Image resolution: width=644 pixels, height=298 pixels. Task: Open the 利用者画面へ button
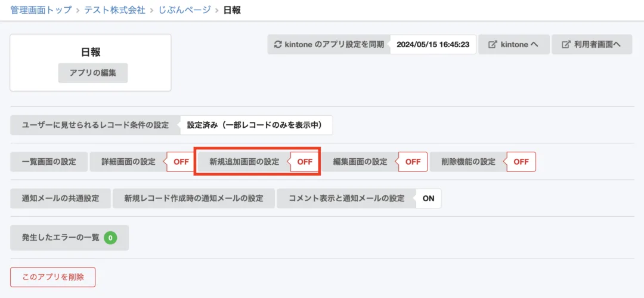(x=592, y=44)
